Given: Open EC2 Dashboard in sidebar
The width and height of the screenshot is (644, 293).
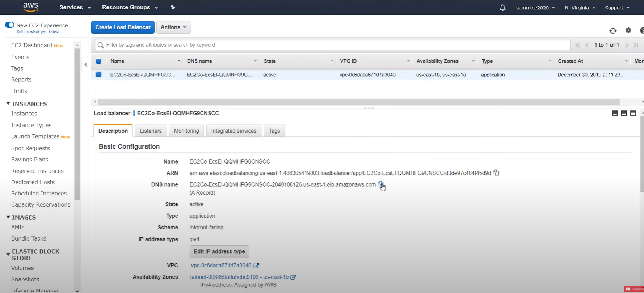Looking at the screenshot, I should (32, 45).
